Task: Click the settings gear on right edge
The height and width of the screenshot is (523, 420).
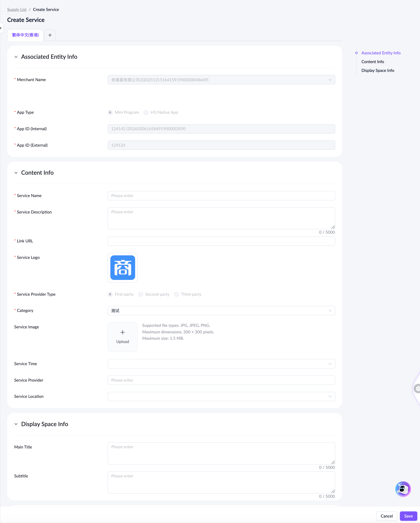Action: point(417,388)
